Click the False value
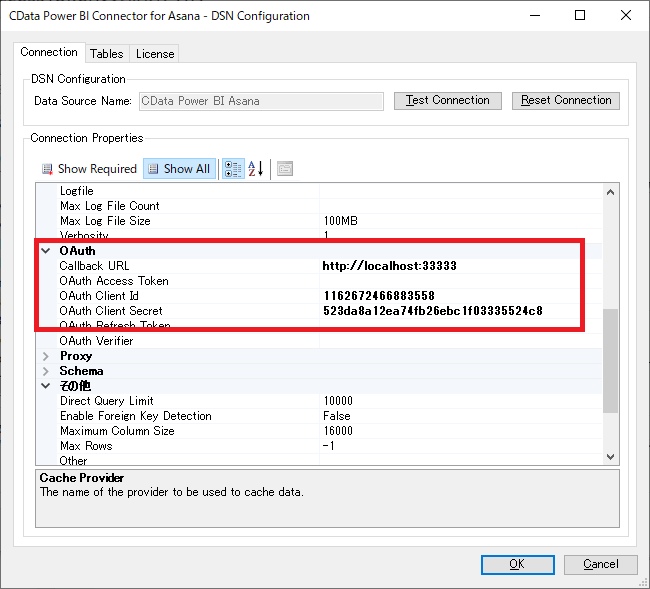 337,416
